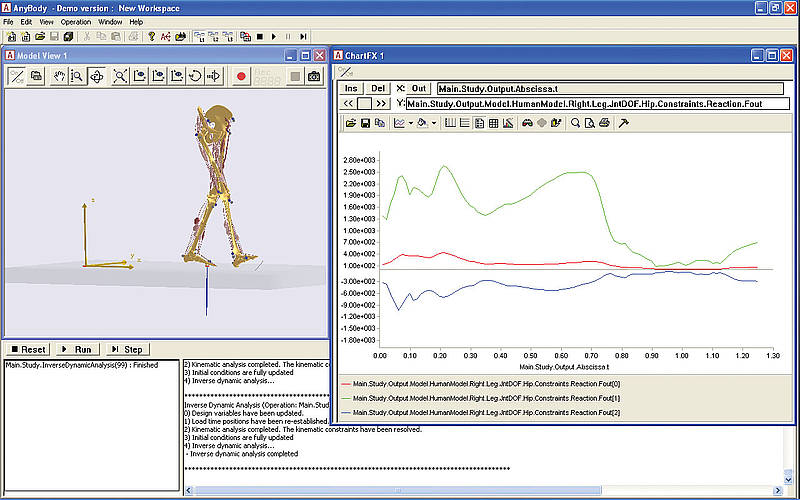Open the Edit menu
The height and width of the screenshot is (500, 800).
[26, 22]
